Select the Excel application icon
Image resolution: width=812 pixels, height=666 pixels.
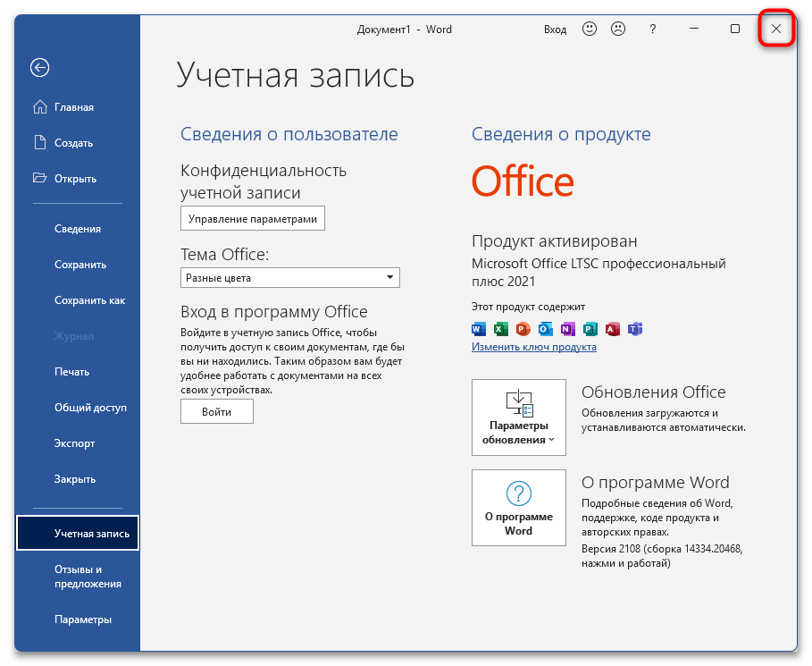(501, 329)
